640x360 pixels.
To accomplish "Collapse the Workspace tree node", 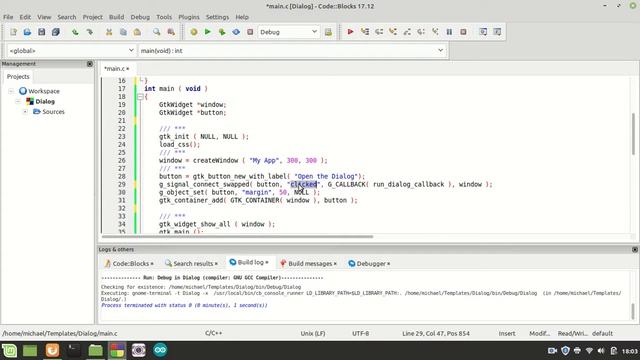I will (x=11, y=91).
